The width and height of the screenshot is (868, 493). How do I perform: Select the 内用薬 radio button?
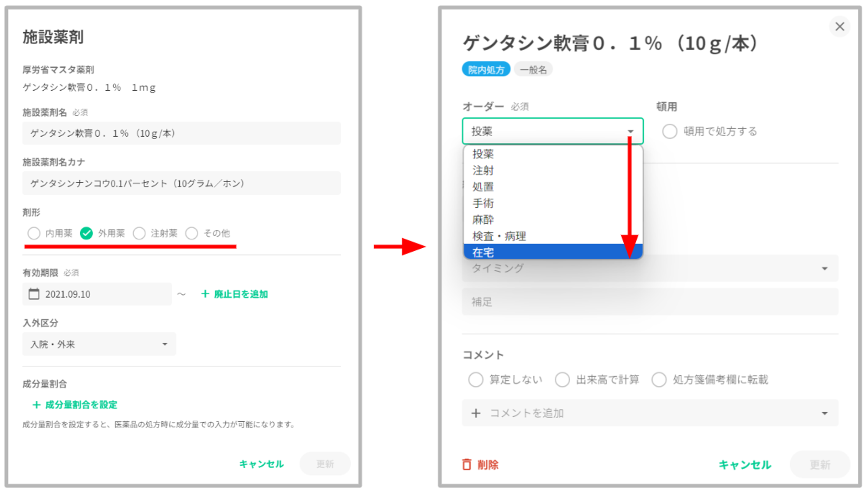[34, 233]
